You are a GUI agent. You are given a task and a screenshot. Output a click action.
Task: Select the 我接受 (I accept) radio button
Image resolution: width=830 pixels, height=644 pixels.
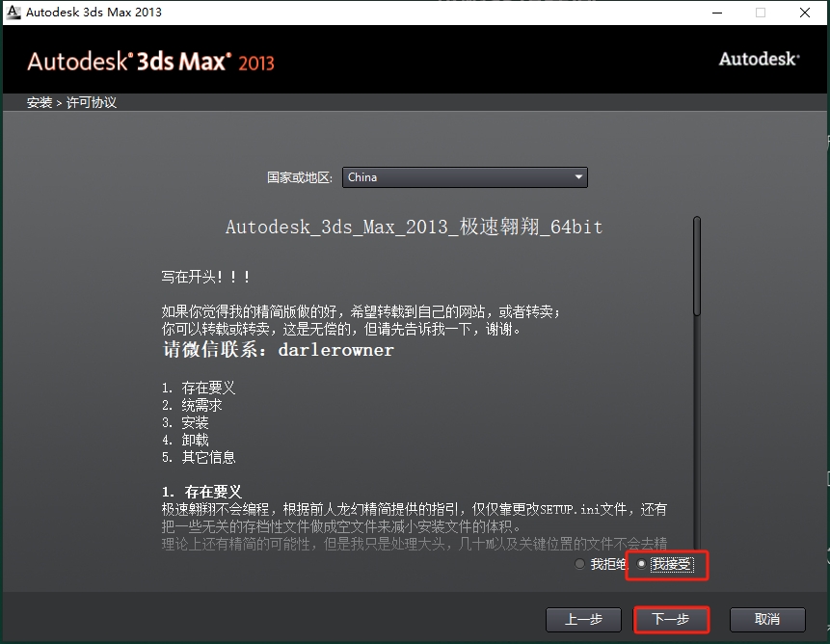641,564
